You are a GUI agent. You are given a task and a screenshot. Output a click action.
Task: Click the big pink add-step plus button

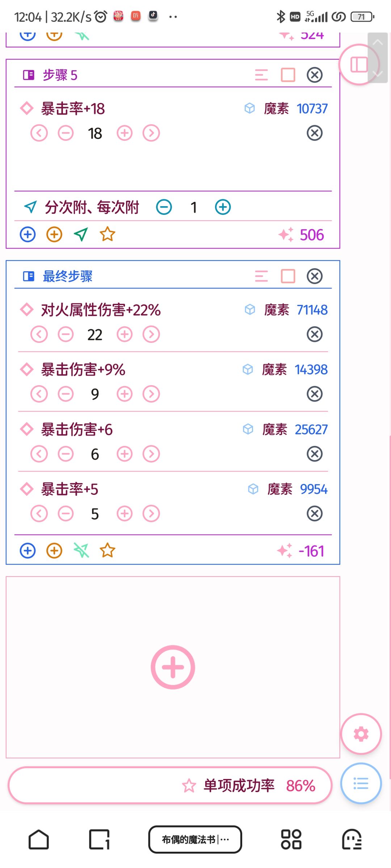click(173, 667)
